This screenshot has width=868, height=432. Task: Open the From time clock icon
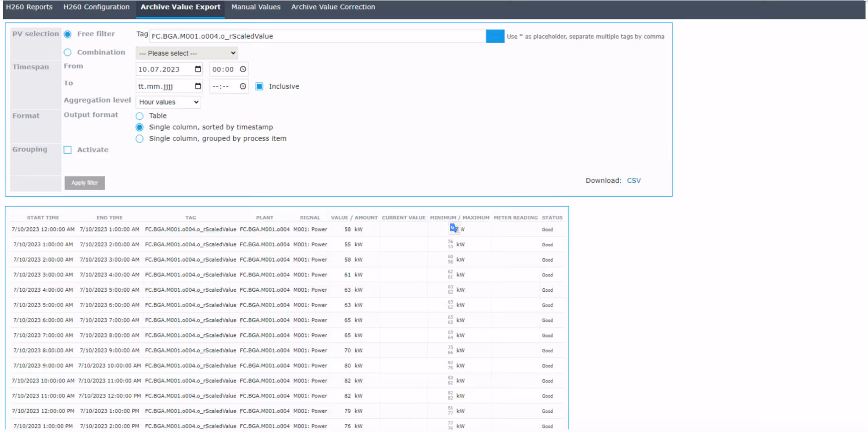(243, 69)
